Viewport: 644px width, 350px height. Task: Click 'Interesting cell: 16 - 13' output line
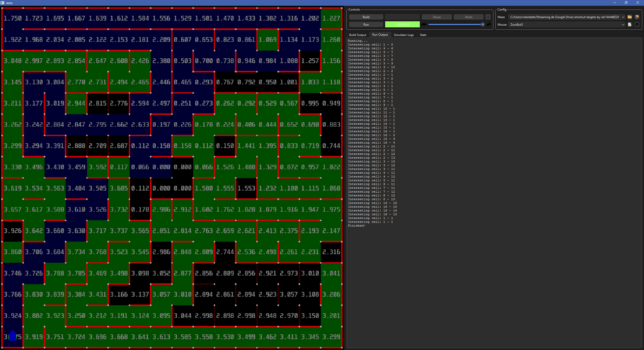click(372, 214)
